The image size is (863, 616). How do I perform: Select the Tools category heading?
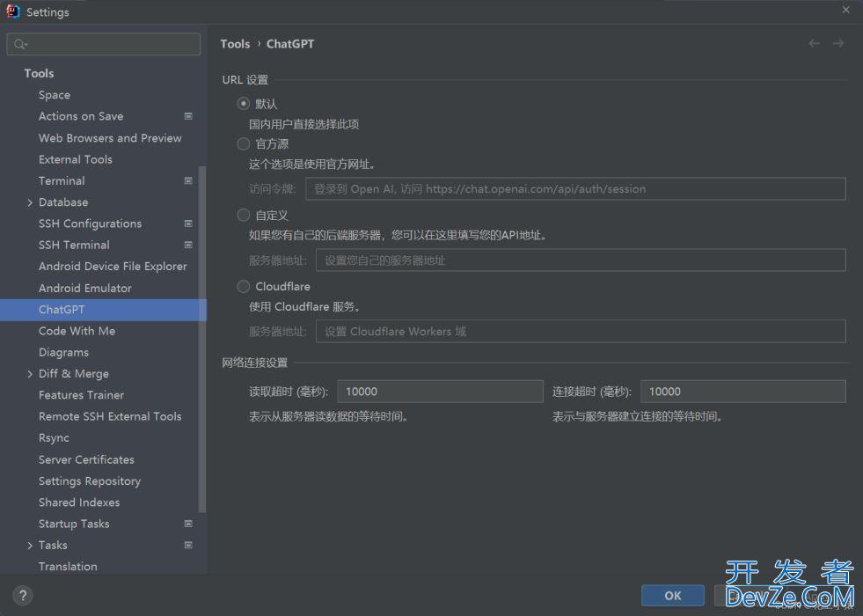tap(39, 73)
